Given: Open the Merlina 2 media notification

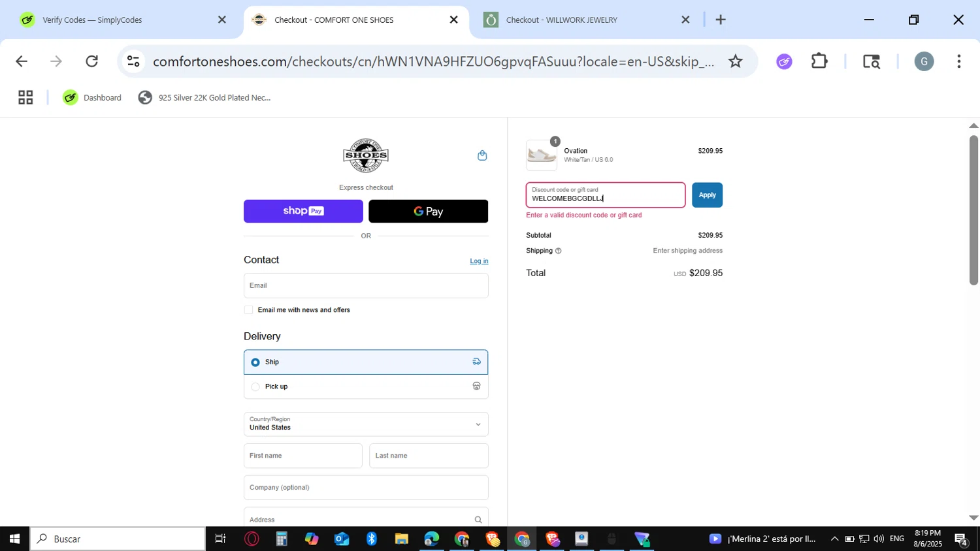Looking at the screenshot, I should 763,539.
